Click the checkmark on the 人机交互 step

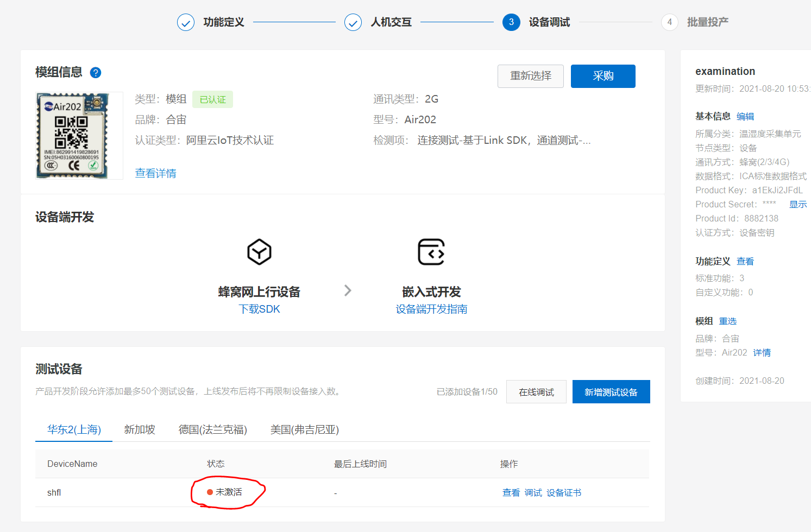353,22
